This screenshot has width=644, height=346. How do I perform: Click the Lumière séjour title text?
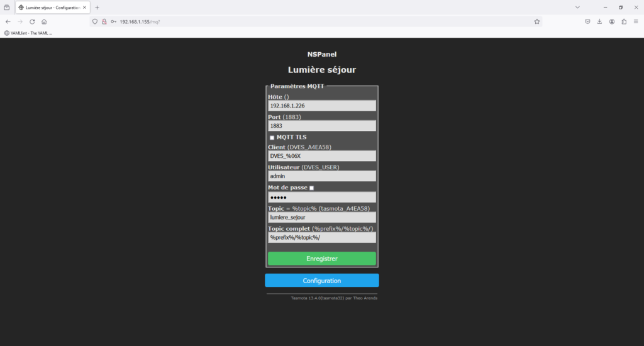[322, 70]
